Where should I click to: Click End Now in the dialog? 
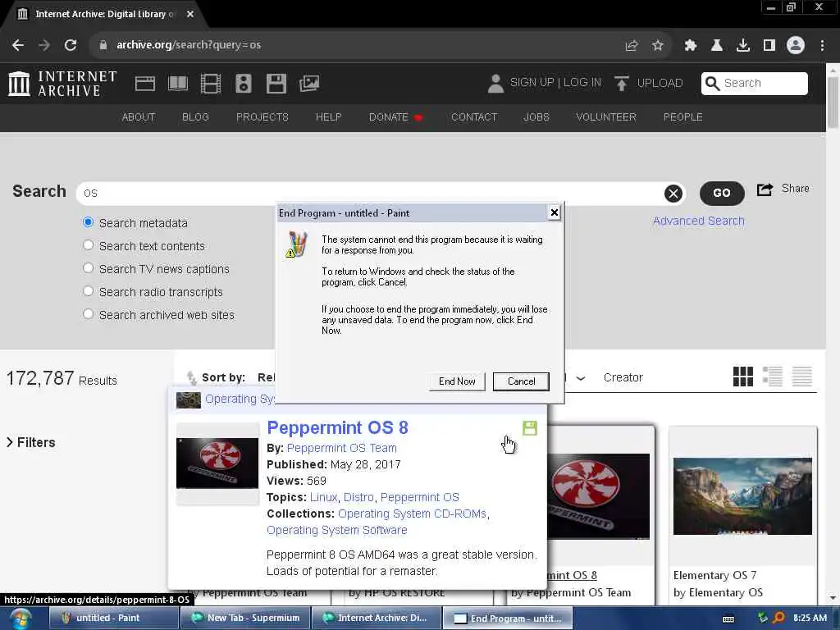[457, 381]
